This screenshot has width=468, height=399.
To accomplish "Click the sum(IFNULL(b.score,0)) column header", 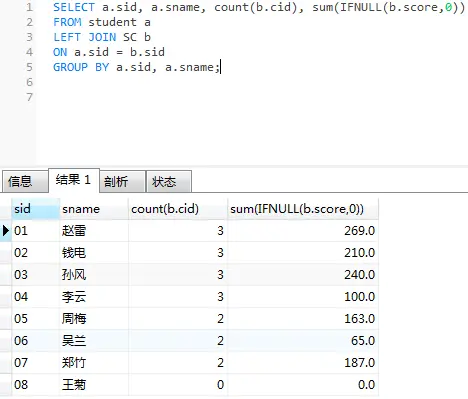I will (x=303, y=209).
